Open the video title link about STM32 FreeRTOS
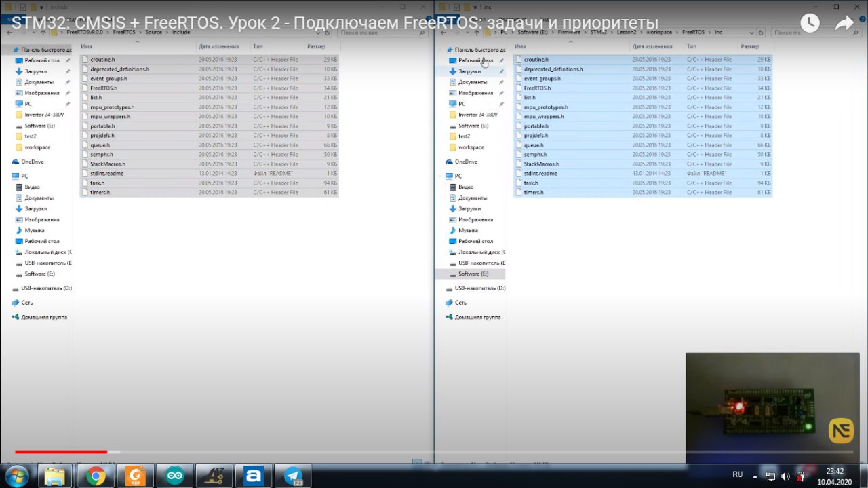 335,23
